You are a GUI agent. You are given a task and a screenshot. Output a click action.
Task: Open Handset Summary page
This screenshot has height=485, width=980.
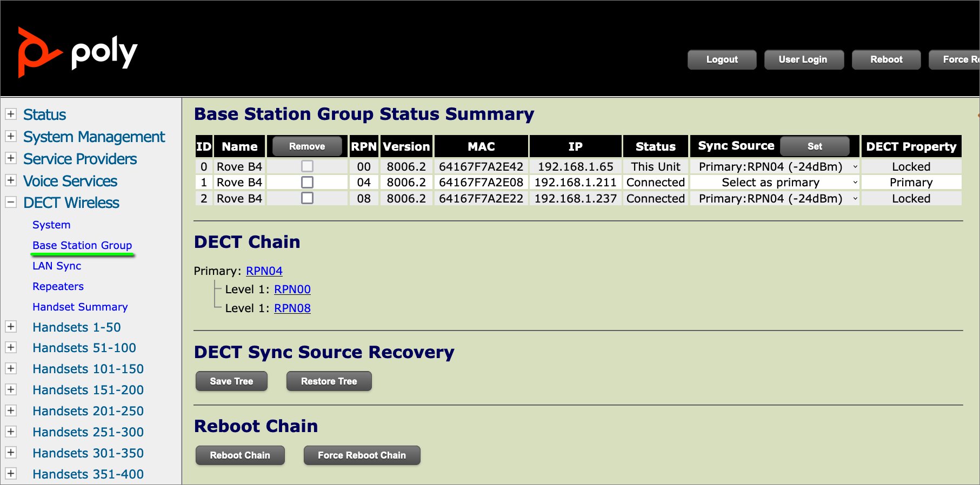tap(80, 307)
